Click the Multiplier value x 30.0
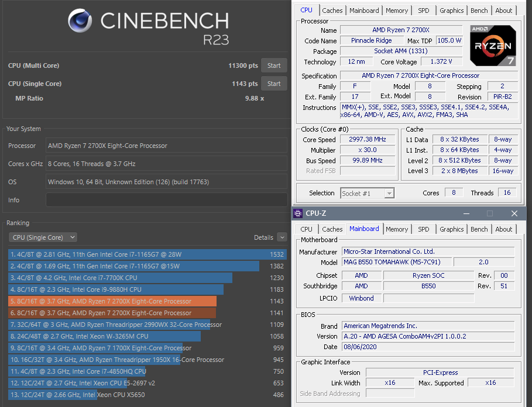Image resolution: width=532 pixels, height=407 pixels. (368, 150)
